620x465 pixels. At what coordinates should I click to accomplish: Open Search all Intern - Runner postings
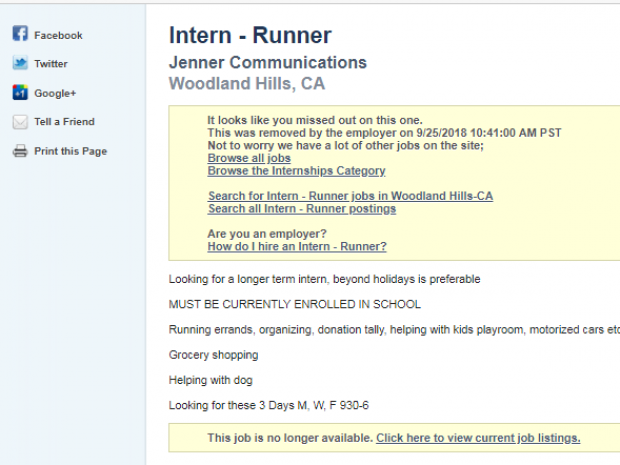coord(302,209)
